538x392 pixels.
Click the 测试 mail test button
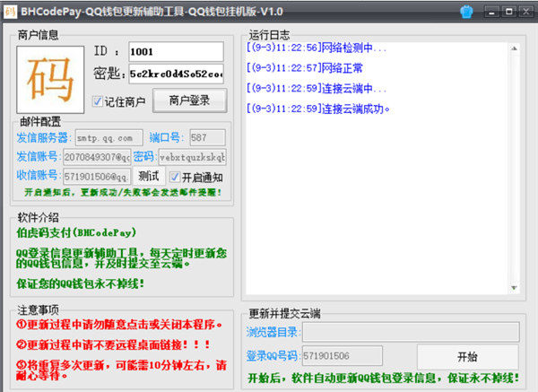[149, 177]
